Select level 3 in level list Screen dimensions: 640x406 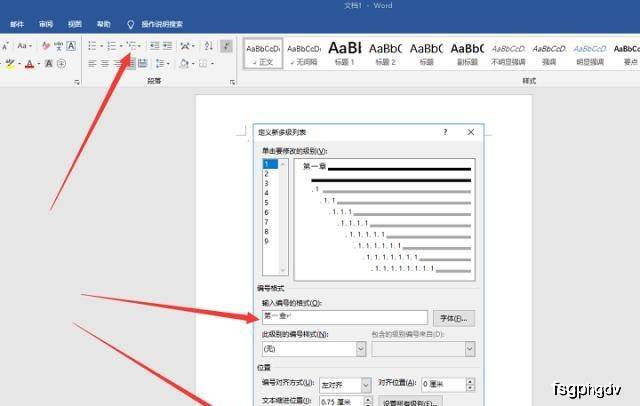click(267, 183)
